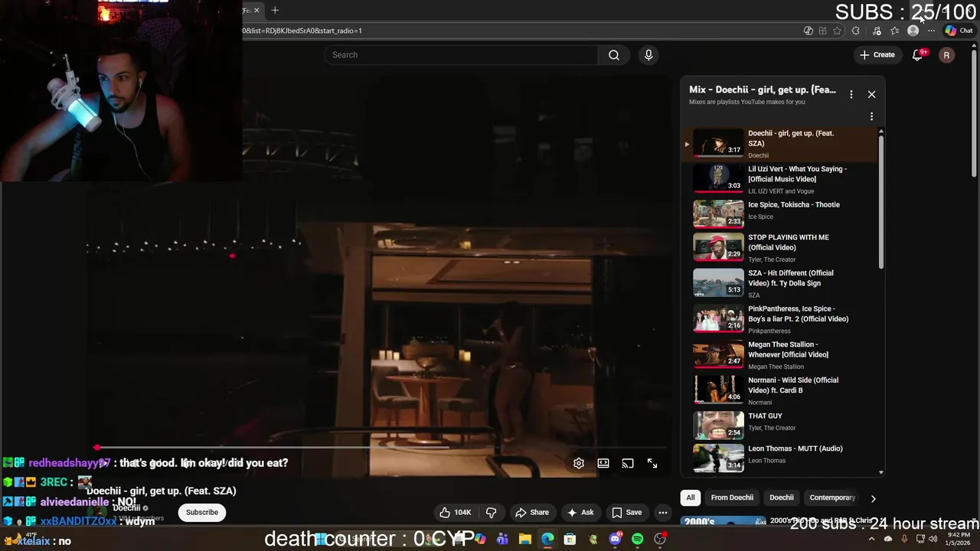Save the video to a playlist
This screenshot has height=551, width=980.
(626, 512)
